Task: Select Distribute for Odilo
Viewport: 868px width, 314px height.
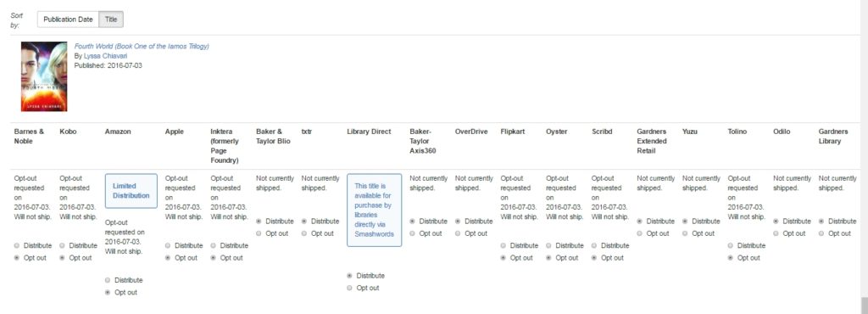Action: coord(776,221)
